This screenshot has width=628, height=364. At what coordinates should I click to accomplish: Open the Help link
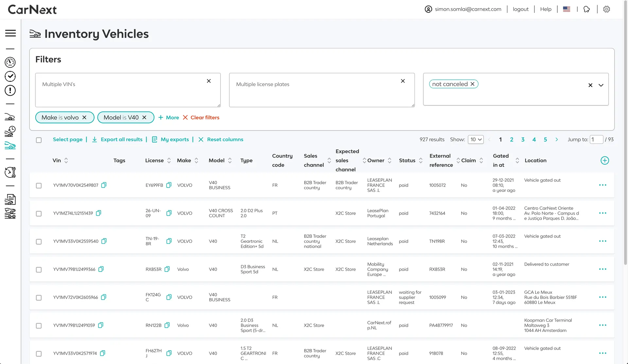click(546, 9)
